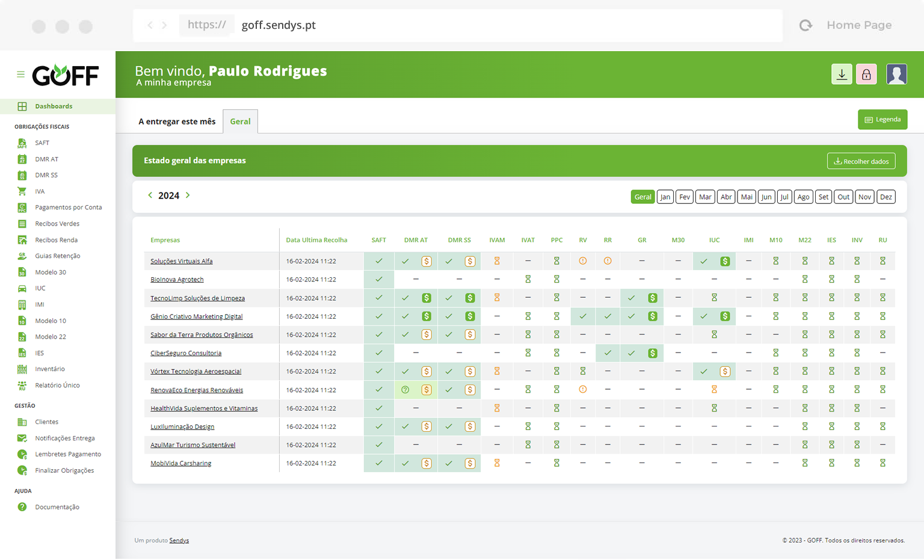Click GR green dollar icon for CiberSeguro

pyautogui.click(x=653, y=353)
